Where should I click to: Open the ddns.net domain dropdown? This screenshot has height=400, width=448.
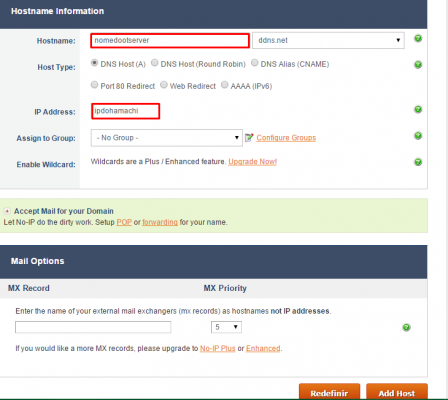tap(328, 40)
